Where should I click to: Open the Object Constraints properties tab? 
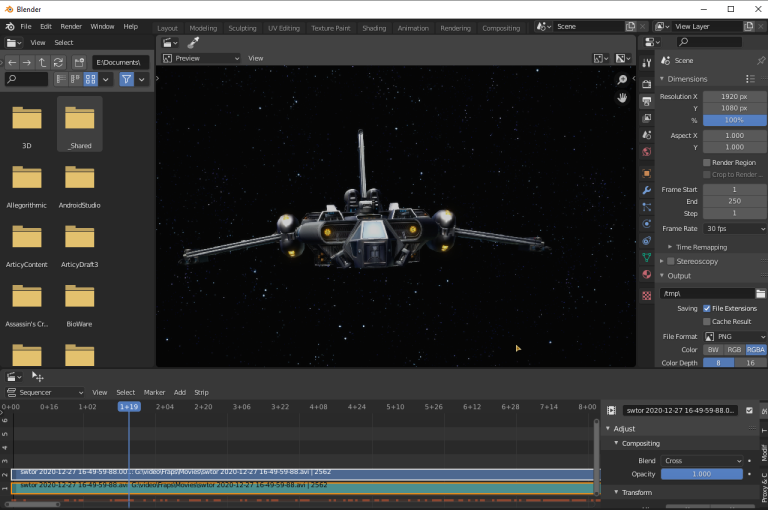(647, 241)
